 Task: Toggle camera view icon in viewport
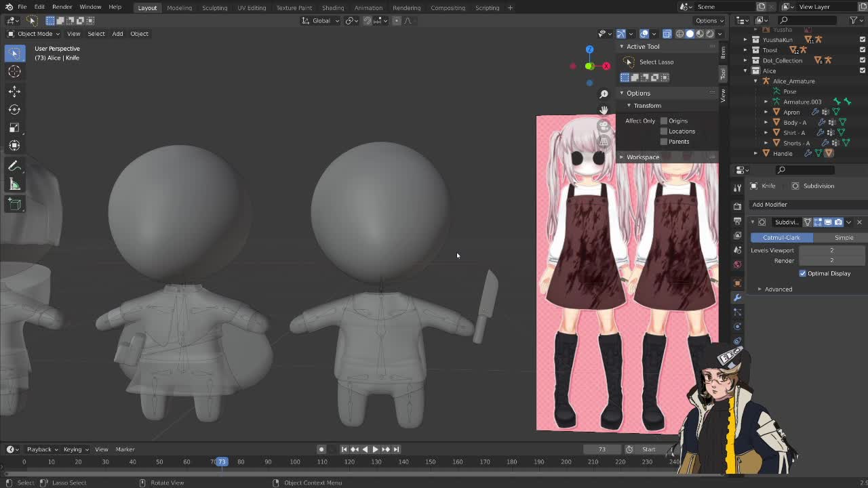604,125
